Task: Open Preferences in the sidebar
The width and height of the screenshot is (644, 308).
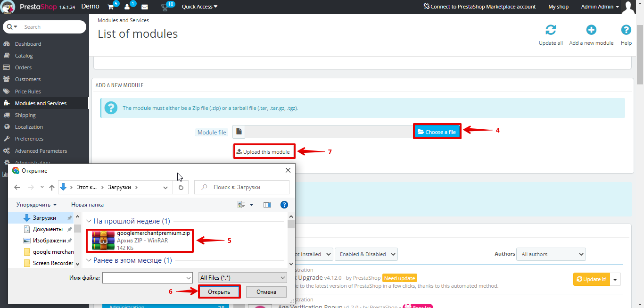Action: (x=29, y=139)
